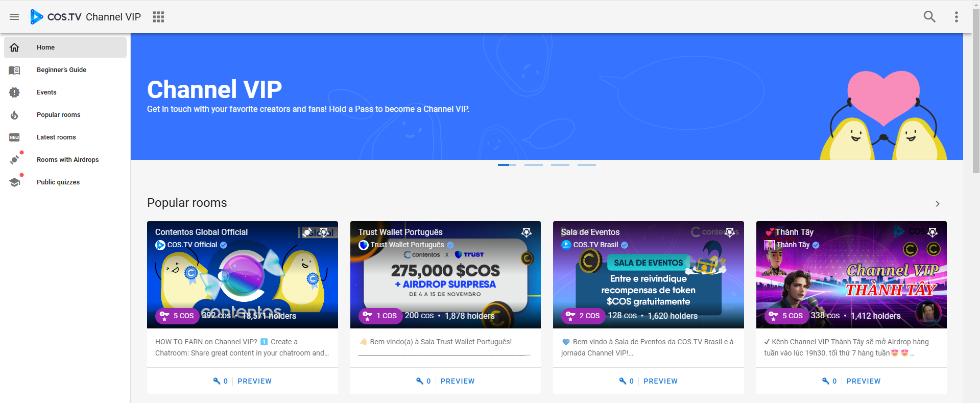Click badge icon on Contentos Global Official card
The width and height of the screenshot is (980, 403).
click(x=324, y=232)
